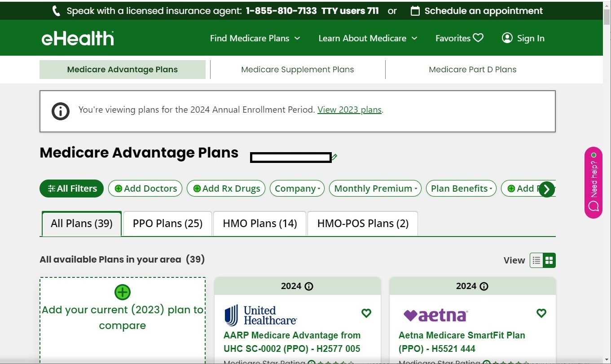Click the info icon next to 2024 on the Aetna card
The width and height of the screenshot is (611, 364).
(x=484, y=286)
